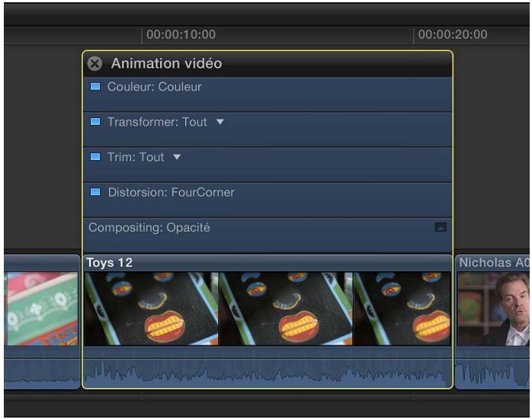Toggle the Transformer: Tout effect checkbox
The width and height of the screenshot is (532, 419).
95,122
